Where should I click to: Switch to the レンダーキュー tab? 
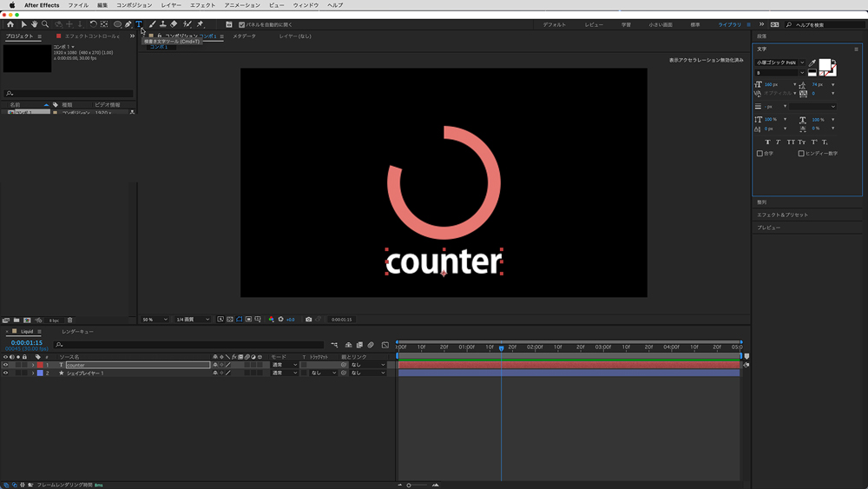[x=77, y=332]
